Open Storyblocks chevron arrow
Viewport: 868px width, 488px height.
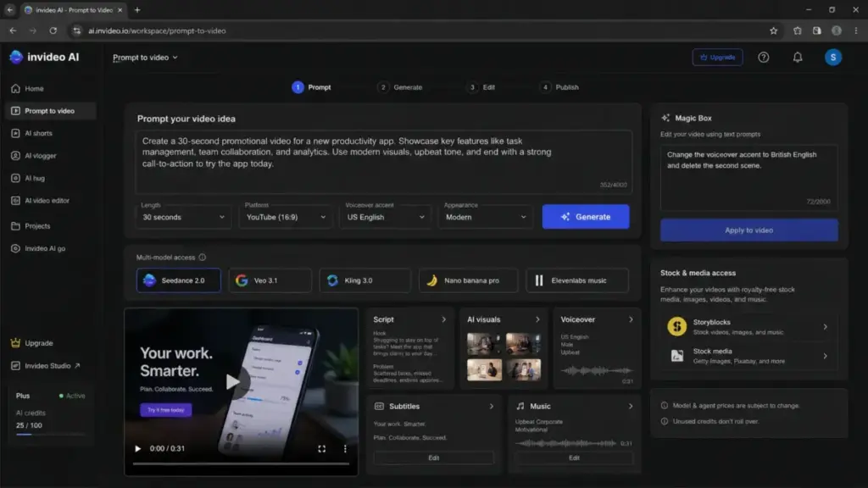(x=825, y=326)
